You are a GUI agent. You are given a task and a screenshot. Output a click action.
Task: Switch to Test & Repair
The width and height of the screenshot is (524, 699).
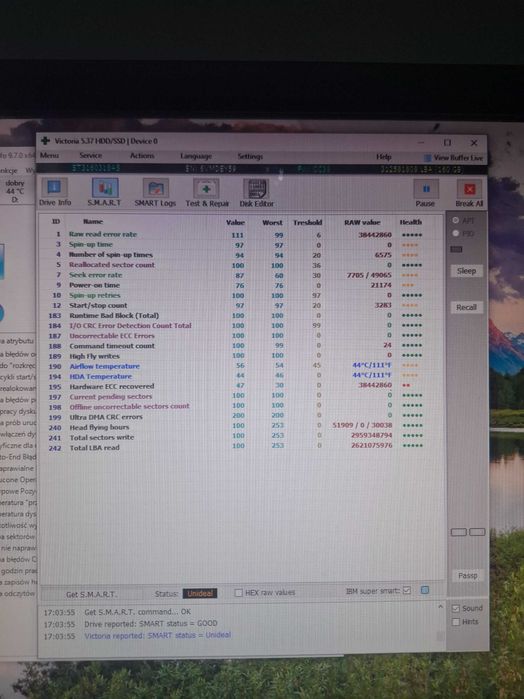[206, 189]
